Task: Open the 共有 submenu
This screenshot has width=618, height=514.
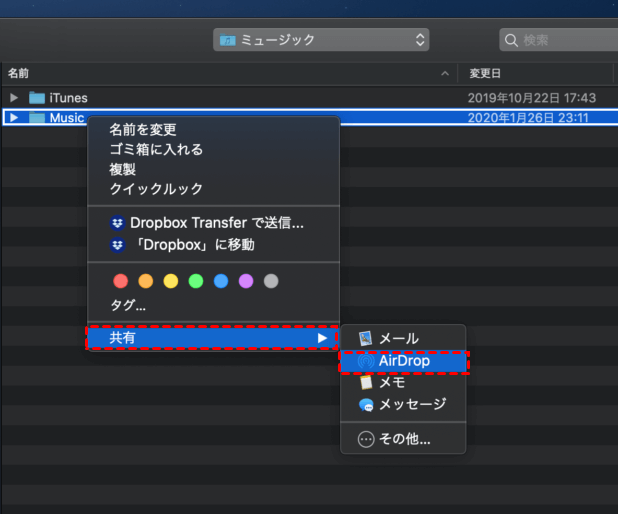Action: tap(212, 338)
